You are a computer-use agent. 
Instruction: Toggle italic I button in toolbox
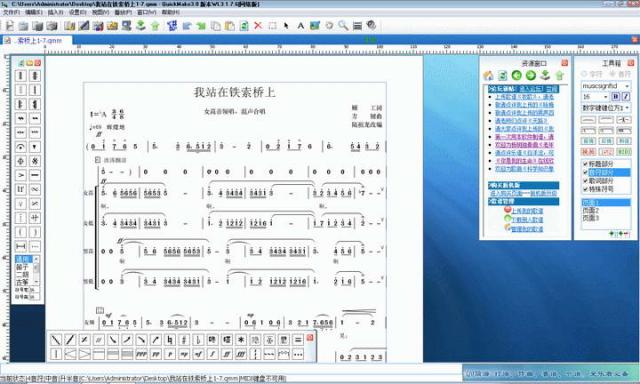click(x=626, y=97)
